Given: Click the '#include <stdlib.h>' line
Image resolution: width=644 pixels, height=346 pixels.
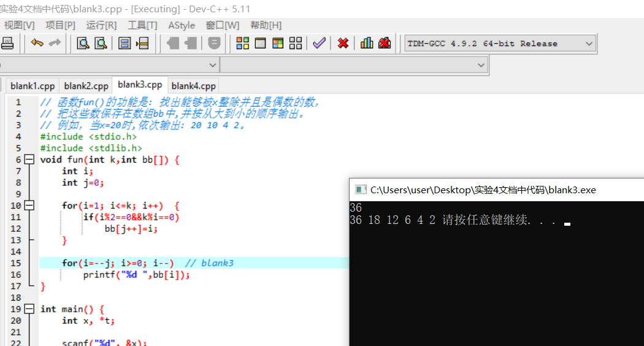Looking at the screenshot, I should [91, 148].
